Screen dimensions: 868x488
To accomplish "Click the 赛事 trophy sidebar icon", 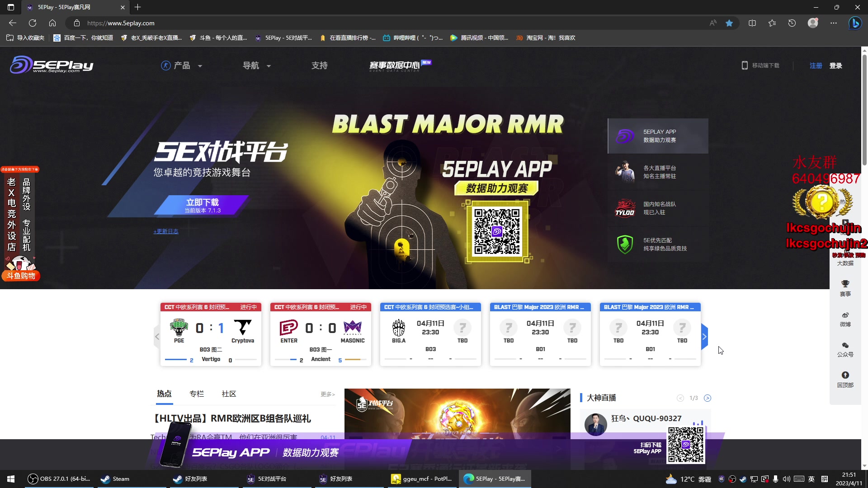I will pos(845,288).
